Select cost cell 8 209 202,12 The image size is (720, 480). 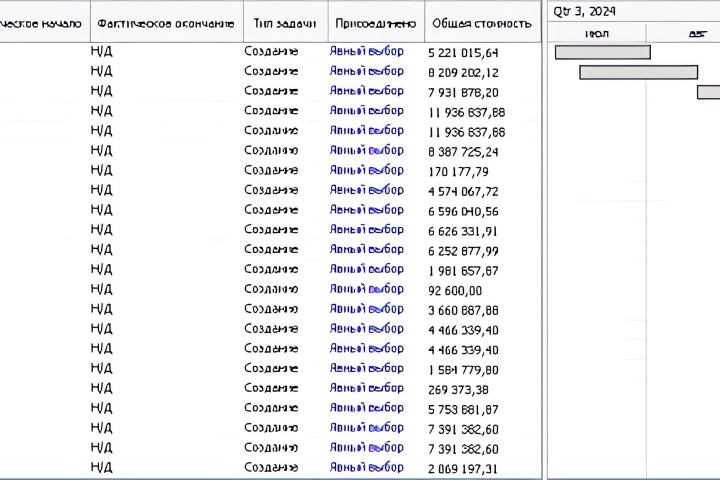[x=463, y=73]
